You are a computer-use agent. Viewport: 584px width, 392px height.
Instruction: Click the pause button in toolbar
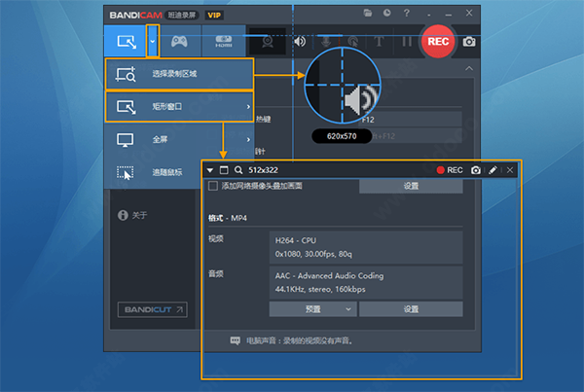point(407,41)
